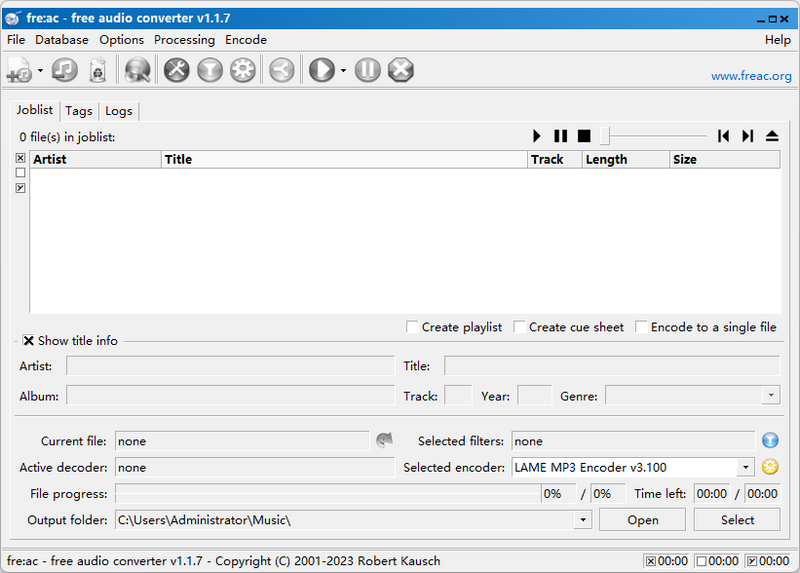800x573 pixels.
Task: Stop encoding with toolbar X icon
Action: pos(401,70)
